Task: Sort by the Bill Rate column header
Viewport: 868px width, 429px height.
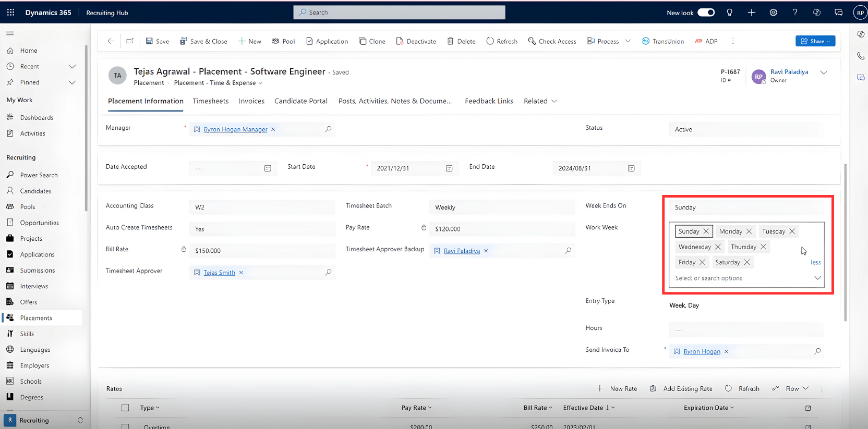Action: coord(538,408)
